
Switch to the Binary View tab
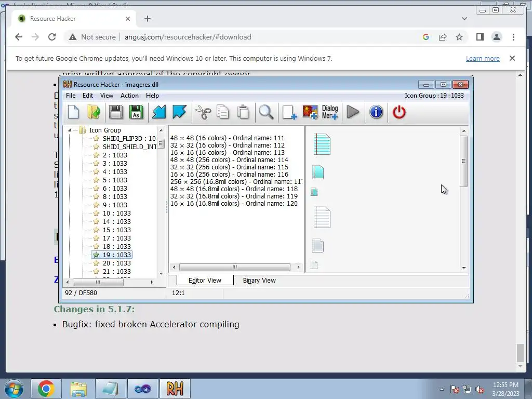[259, 280]
